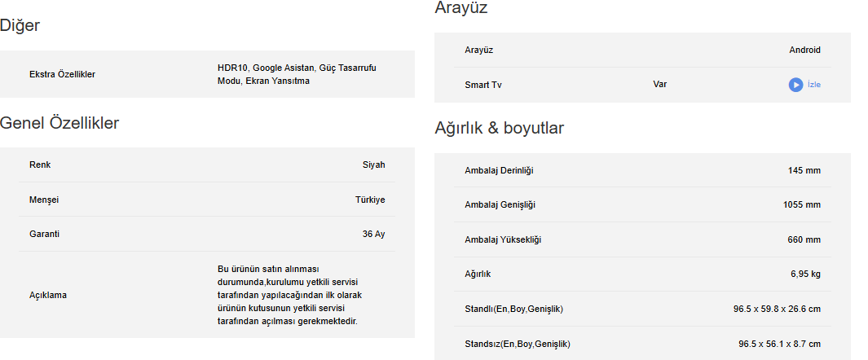This screenshot has width=868, height=360.
Task: Click the 6,95 kg weight value
Action: tap(805, 274)
